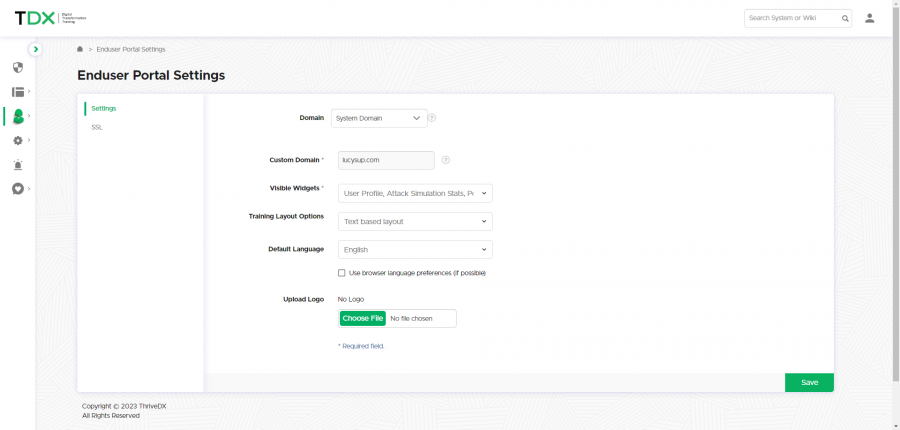Image resolution: width=900 pixels, height=430 pixels.
Task: Click help icon next to Domain dropdown
Action: 432,118
